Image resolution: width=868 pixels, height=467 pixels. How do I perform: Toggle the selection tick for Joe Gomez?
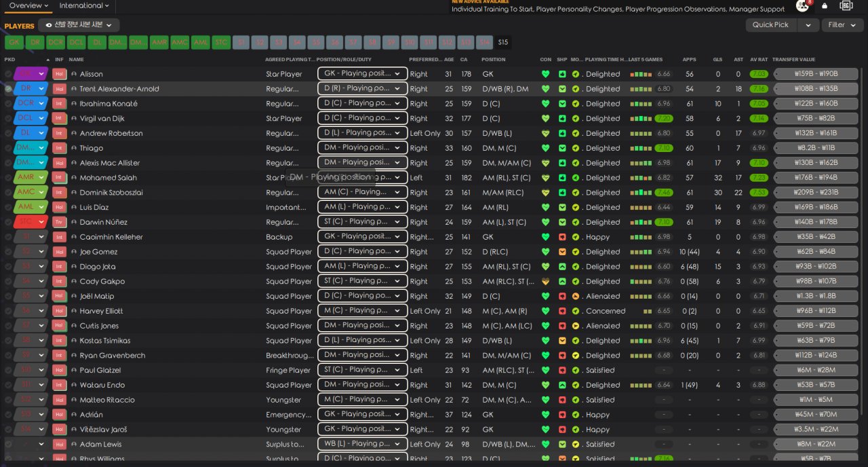8,252
